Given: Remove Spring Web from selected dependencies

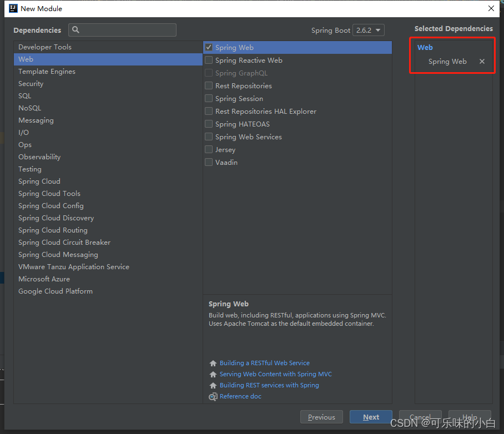Looking at the screenshot, I should (x=482, y=62).
